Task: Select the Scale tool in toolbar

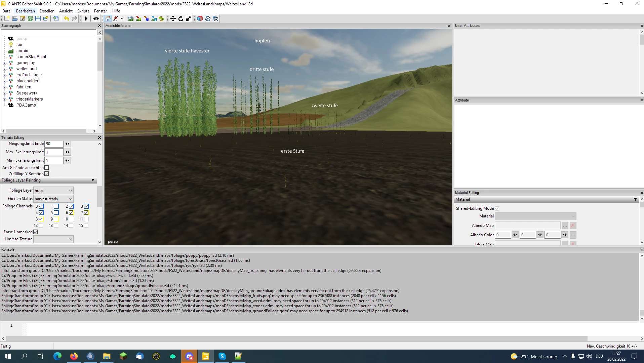Action: (x=189, y=19)
